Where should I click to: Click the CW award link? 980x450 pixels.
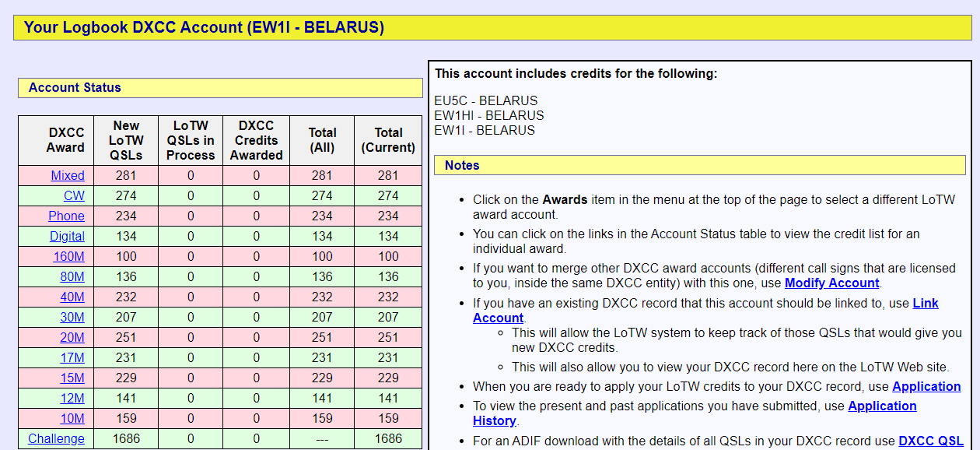tap(74, 196)
